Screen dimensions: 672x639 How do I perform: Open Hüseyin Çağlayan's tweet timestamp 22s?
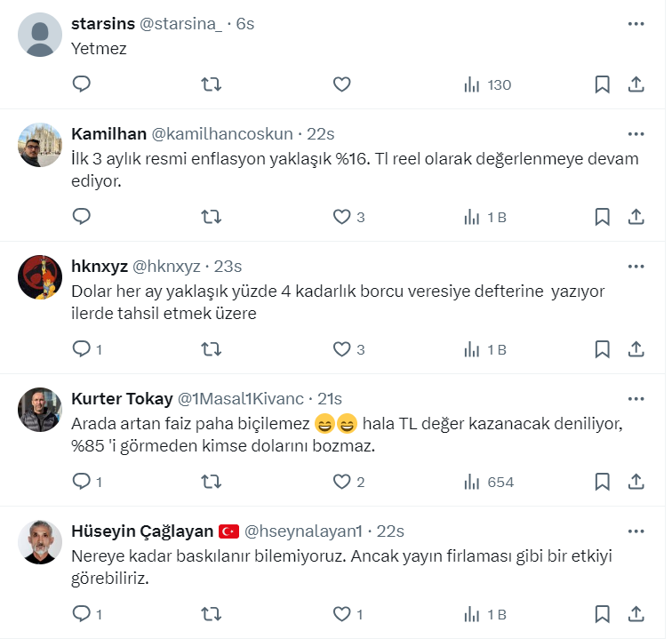[x=390, y=531]
